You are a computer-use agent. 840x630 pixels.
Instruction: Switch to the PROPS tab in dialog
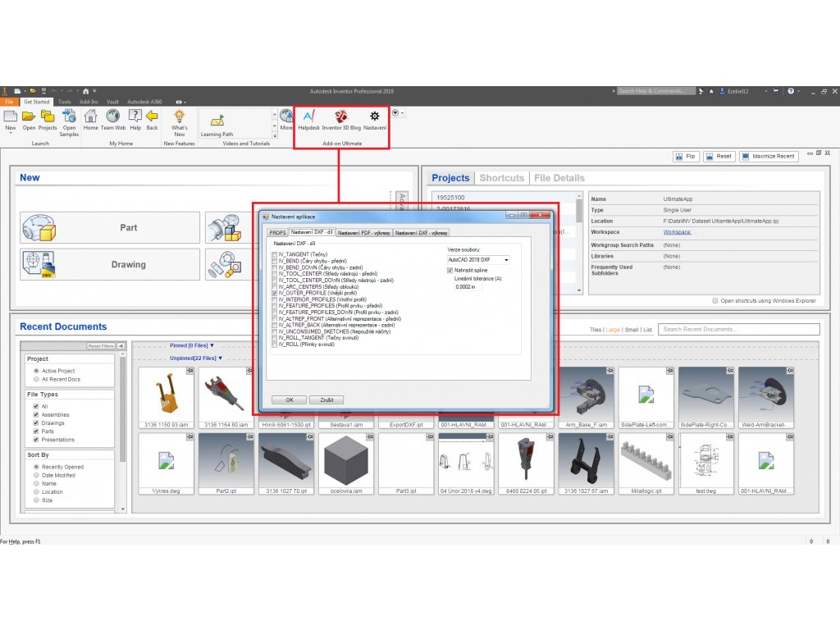click(277, 233)
